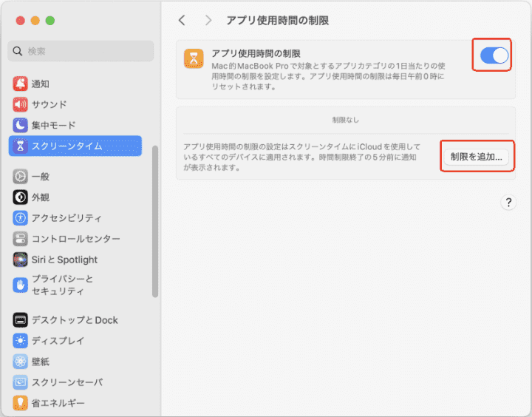Click the 通知 bell icon
The height and width of the screenshot is (417, 532).
21,84
